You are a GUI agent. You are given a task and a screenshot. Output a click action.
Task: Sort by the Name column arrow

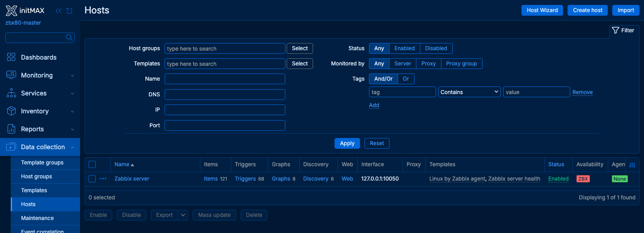point(132,165)
